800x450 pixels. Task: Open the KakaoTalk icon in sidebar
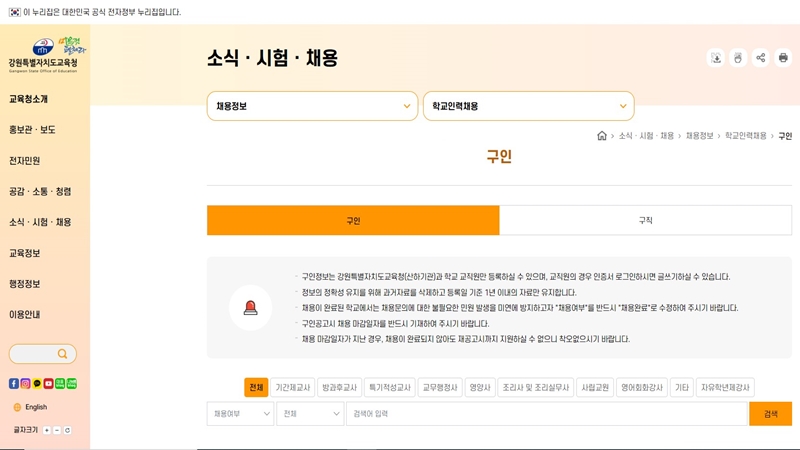(37, 384)
